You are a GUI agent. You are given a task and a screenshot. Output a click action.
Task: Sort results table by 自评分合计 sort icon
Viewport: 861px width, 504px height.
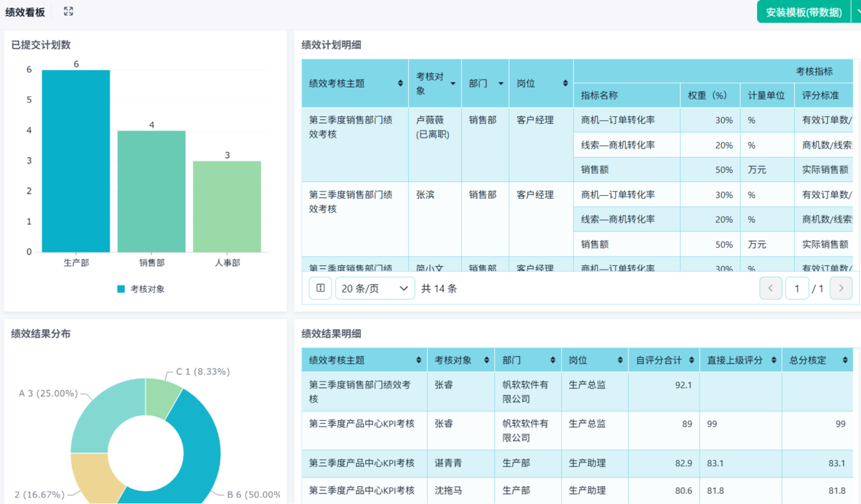pos(692,360)
